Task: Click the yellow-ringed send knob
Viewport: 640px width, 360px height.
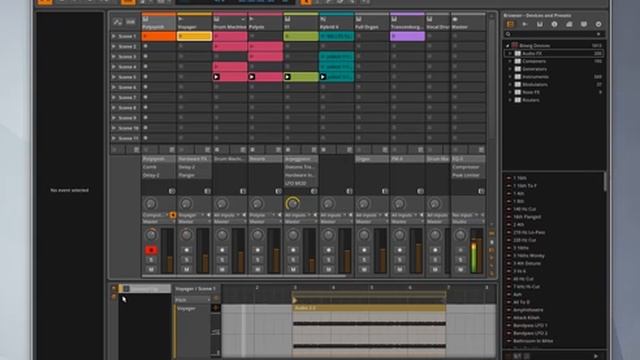Action: click(293, 203)
